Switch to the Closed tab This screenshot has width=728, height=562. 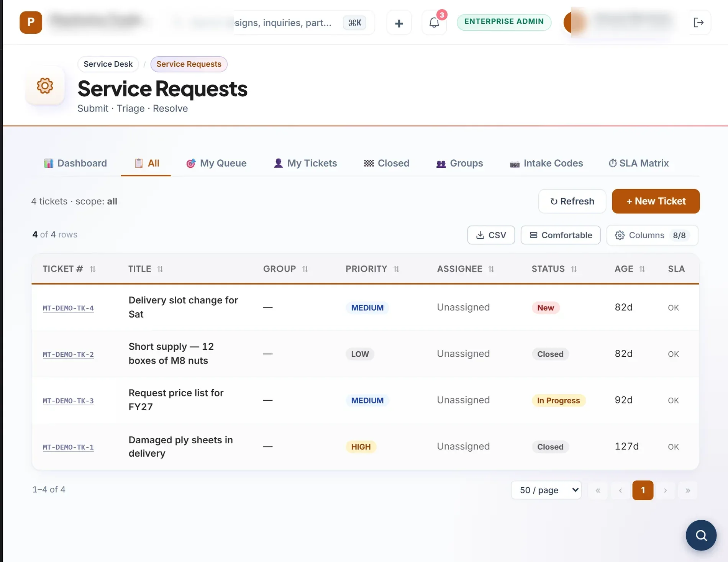[x=387, y=163]
